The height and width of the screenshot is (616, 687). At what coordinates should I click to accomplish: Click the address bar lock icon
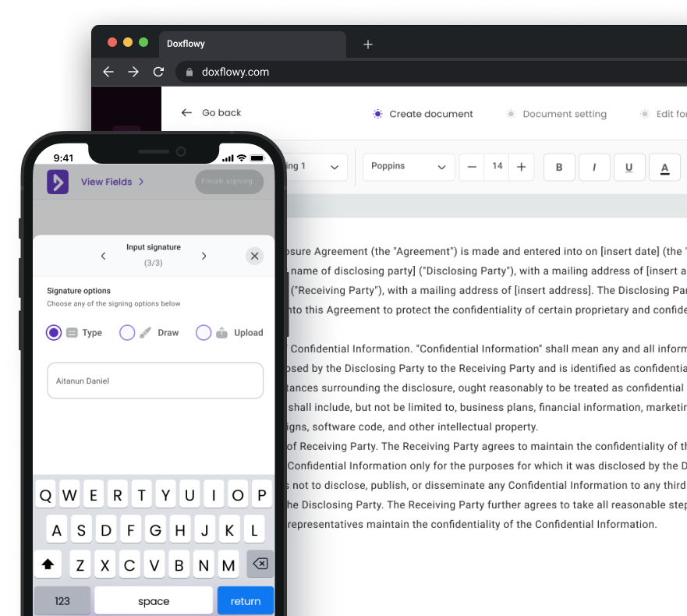(x=189, y=73)
